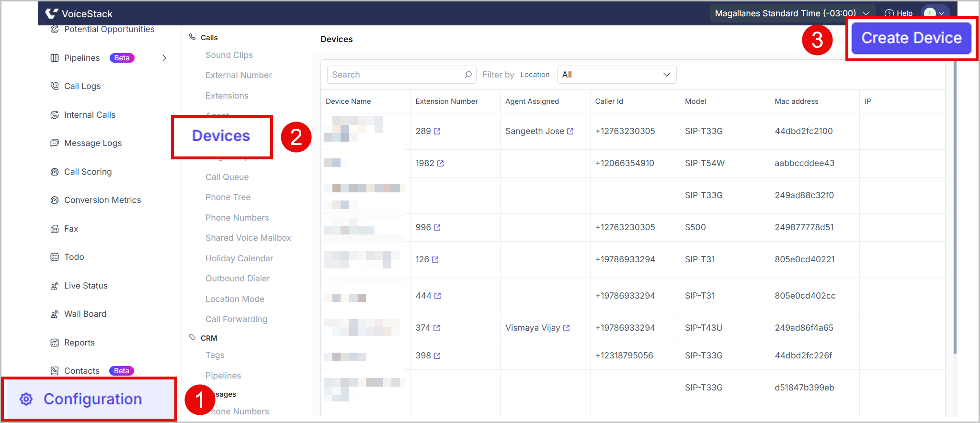This screenshot has height=423, width=980.
Task: Open Sangeeth Jose agent link icon
Action: click(x=570, y=131)
